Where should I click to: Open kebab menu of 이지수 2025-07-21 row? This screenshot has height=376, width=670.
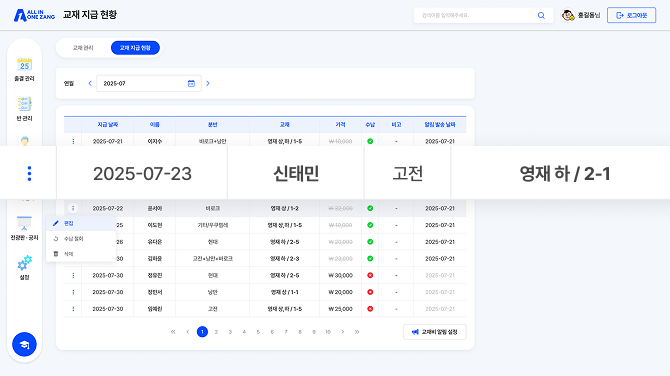pyautogui.click(x=73, y=141)
